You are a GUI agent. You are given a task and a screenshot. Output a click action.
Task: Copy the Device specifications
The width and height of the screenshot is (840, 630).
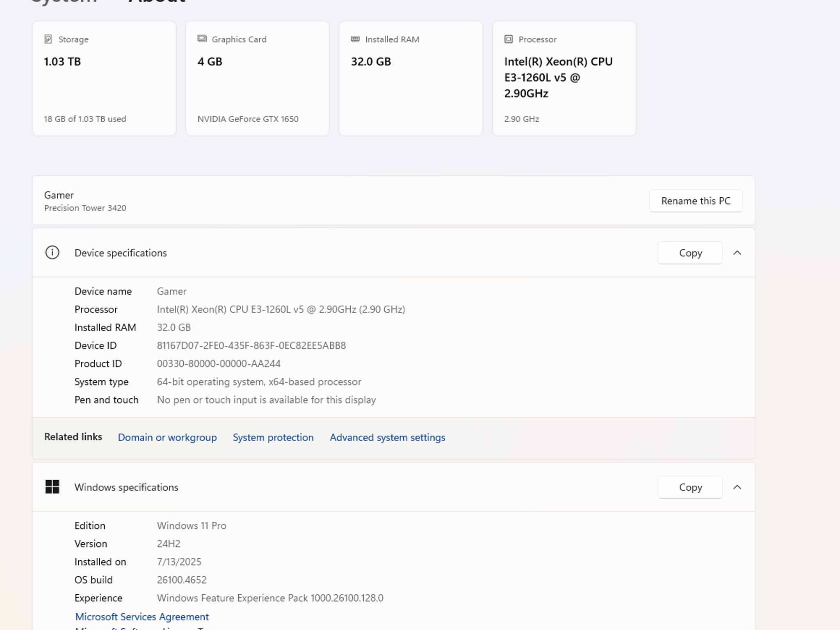690,253
